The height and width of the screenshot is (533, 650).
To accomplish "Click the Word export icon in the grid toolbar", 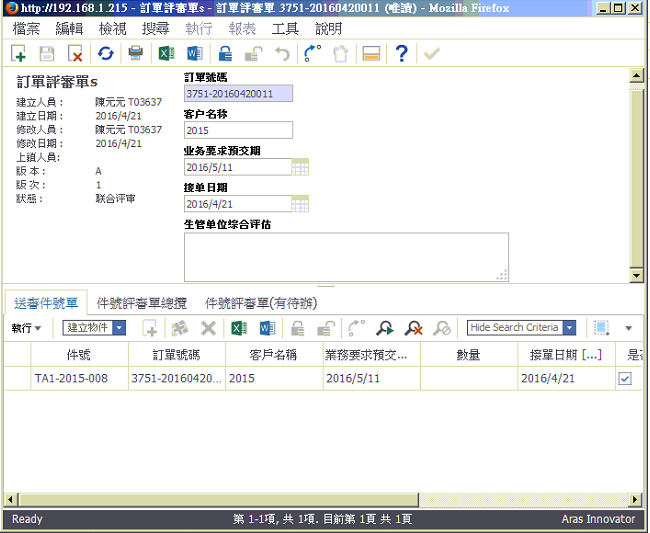I will (267, 328).
